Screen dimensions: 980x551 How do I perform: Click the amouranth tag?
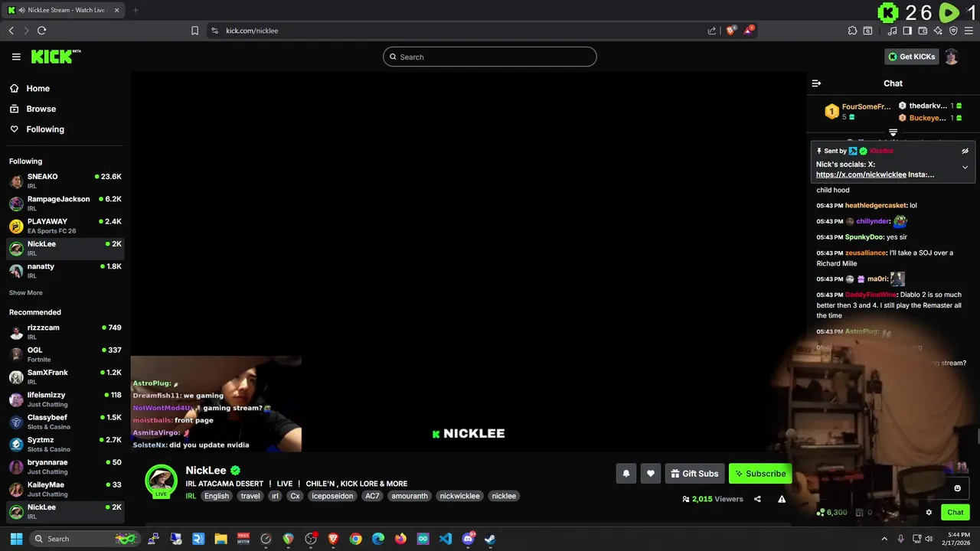[410, 496]
